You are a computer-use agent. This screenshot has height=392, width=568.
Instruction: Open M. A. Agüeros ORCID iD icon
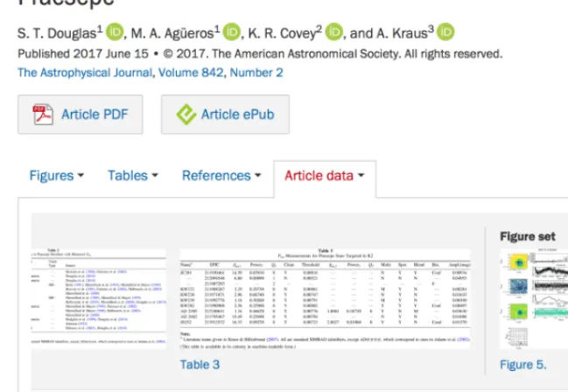pos(231,32)
